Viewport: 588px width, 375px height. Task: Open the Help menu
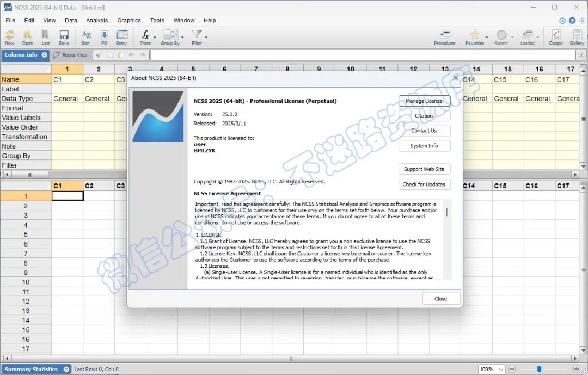(210, 20)
